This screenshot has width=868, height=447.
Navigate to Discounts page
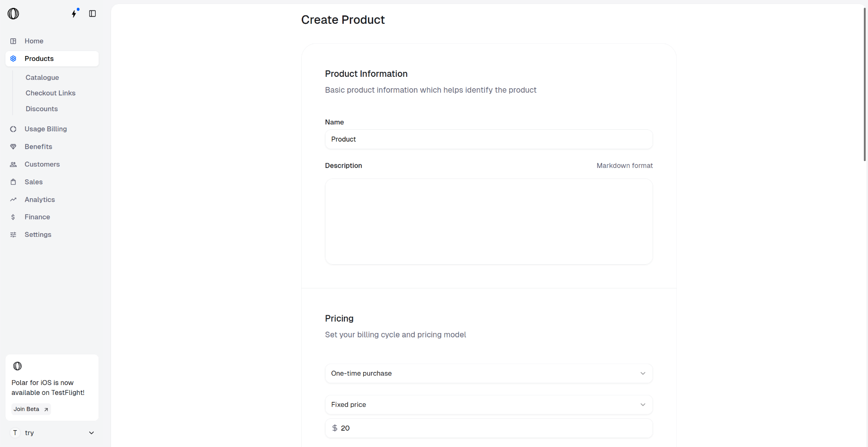tap(42, 109)
